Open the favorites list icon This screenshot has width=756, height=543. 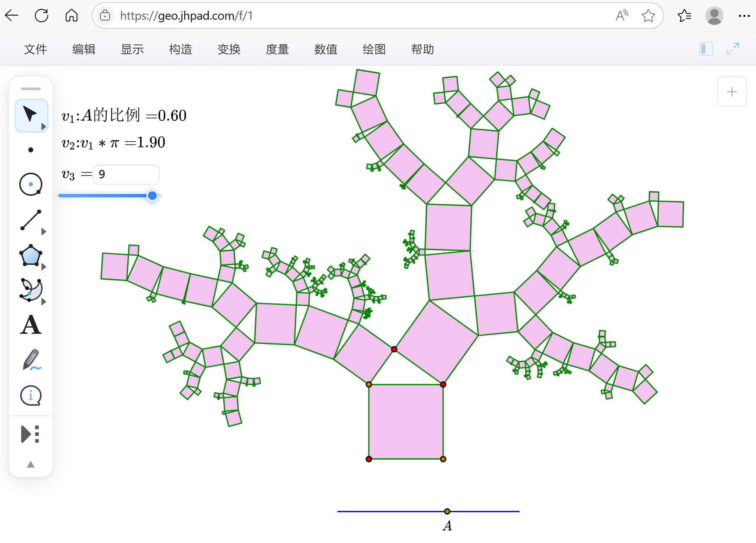pos(684,16)
